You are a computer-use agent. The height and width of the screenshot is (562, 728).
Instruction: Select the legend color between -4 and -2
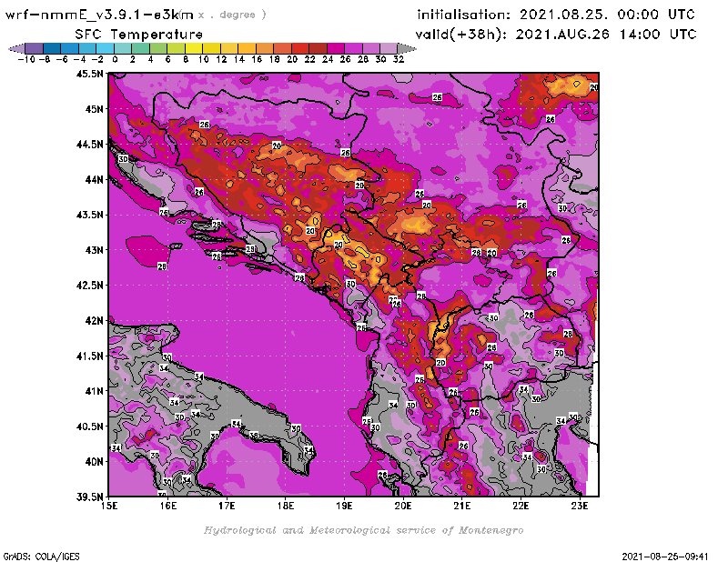(x=87, y=48)
